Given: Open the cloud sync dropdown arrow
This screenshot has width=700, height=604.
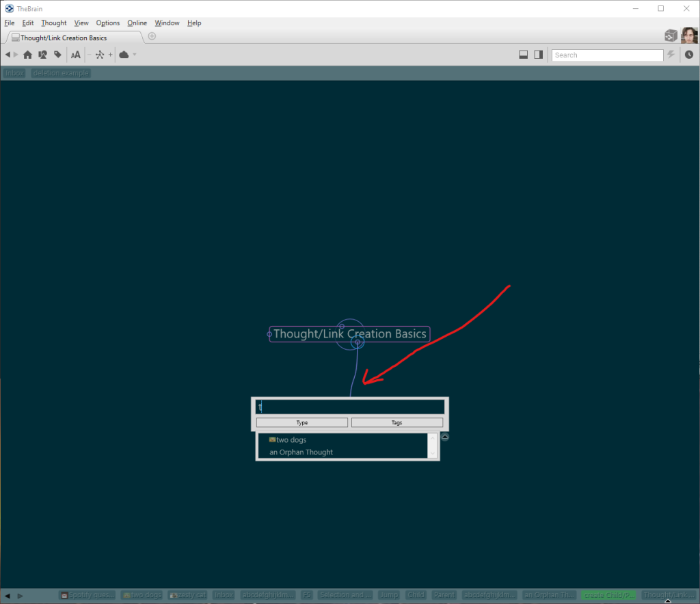Looking at the screenshot, I should point(135,55).
